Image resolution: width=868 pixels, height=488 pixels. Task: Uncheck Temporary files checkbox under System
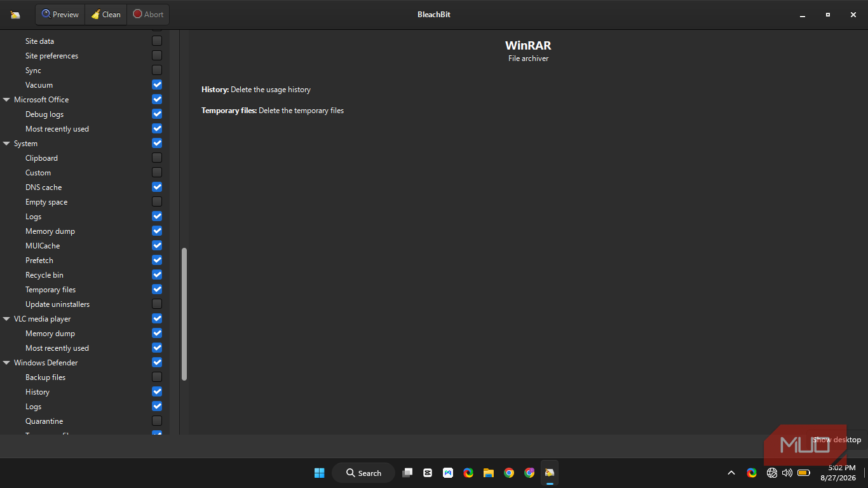click(157, 289)
